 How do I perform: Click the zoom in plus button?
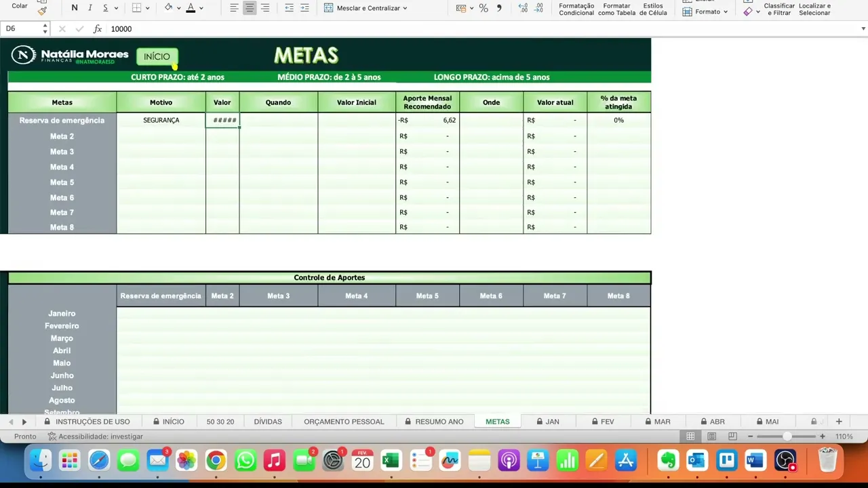pos(823,436)
